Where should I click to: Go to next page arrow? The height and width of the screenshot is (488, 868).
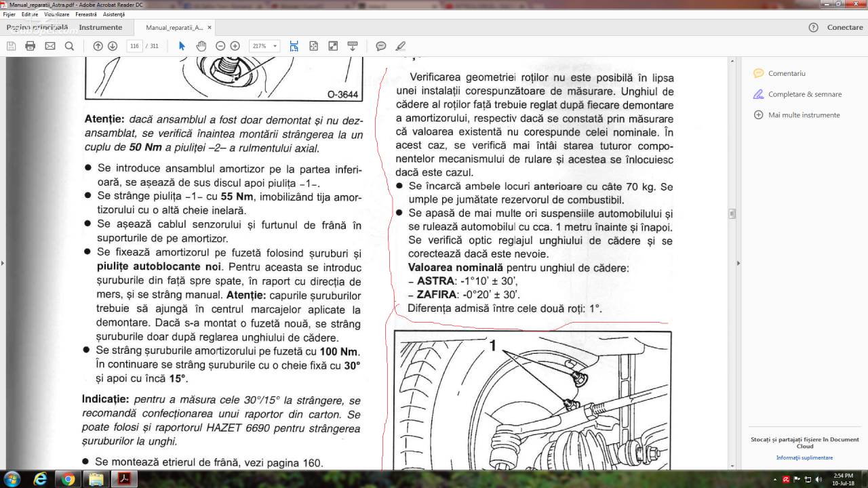tap(113, 46)
